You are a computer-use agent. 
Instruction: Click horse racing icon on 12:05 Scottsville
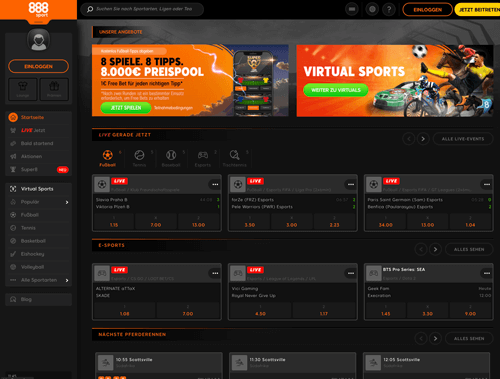pos(373,362)
